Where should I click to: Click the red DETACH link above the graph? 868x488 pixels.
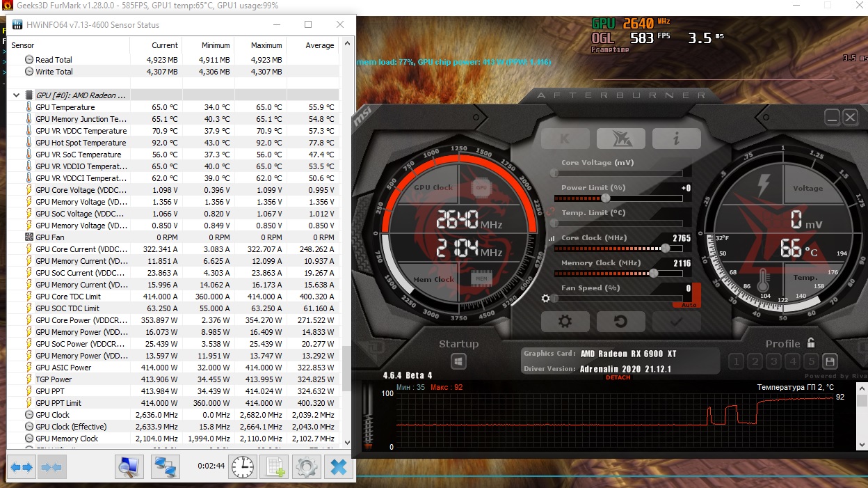(x=618, y=377)
